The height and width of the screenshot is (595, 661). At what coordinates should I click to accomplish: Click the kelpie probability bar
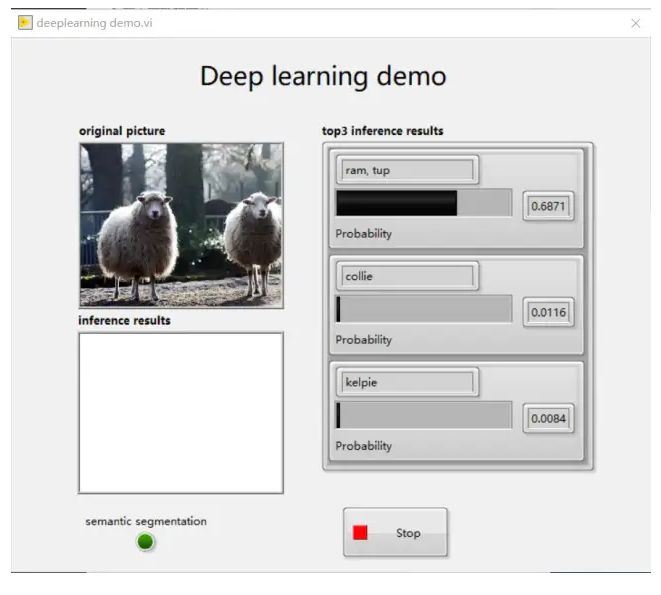tap(423, 416)
